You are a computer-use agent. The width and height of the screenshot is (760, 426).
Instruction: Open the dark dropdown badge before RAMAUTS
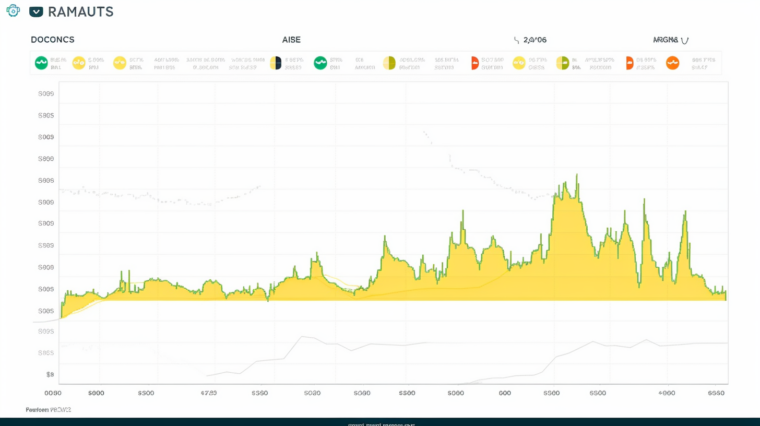[x=36, y=12]
